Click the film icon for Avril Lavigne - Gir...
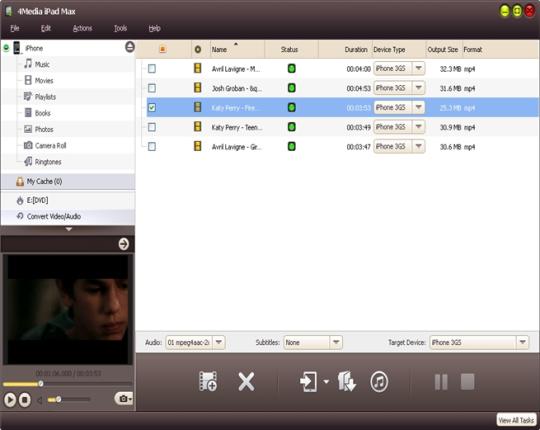 [x=198, y=146]
